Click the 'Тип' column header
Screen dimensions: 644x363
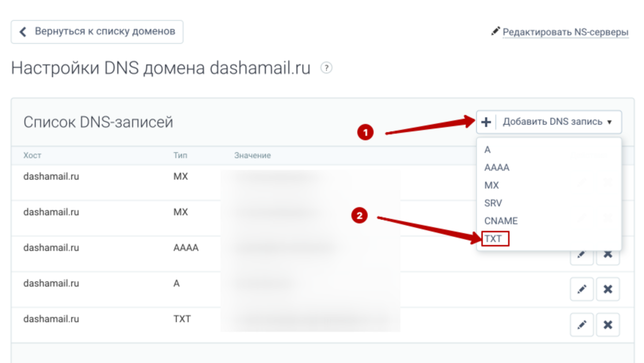tap(180, 156)
